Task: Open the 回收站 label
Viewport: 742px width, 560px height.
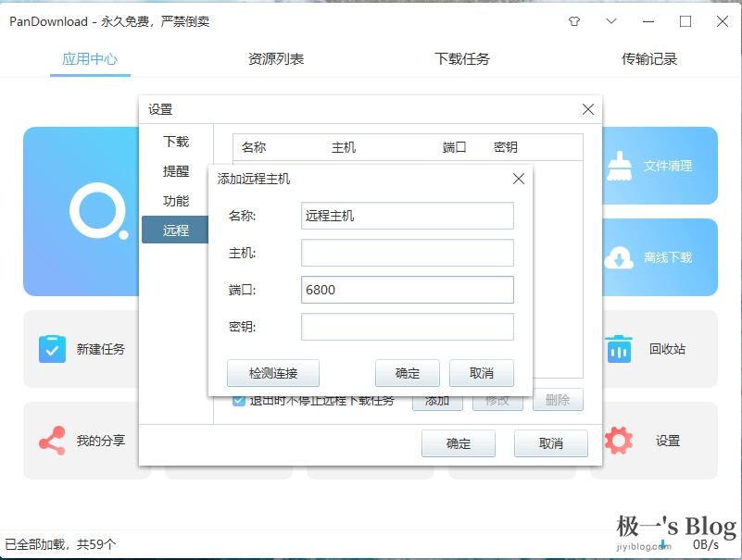Action: (667, 349)
